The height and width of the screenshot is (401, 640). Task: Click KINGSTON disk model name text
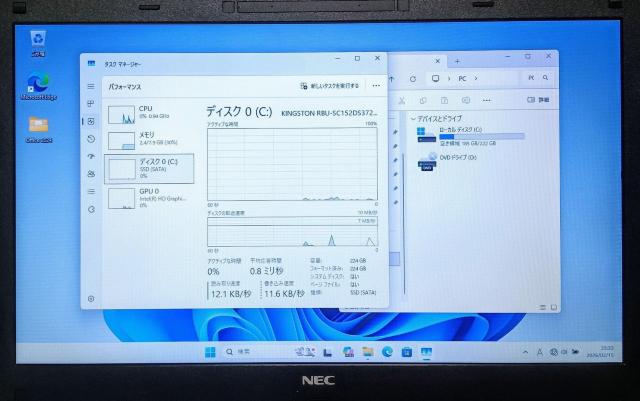[329, 113]
